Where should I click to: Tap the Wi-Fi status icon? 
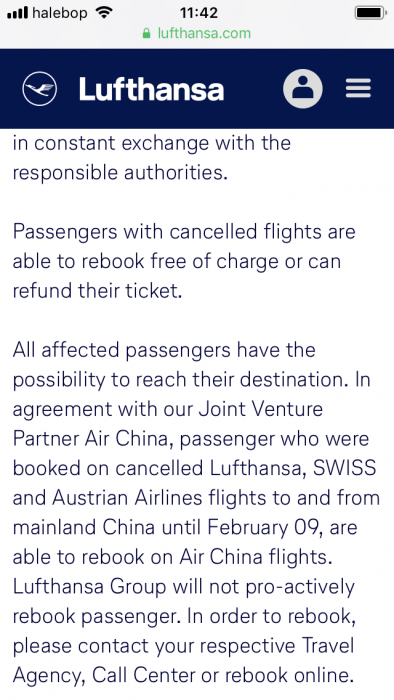(104, 12)
